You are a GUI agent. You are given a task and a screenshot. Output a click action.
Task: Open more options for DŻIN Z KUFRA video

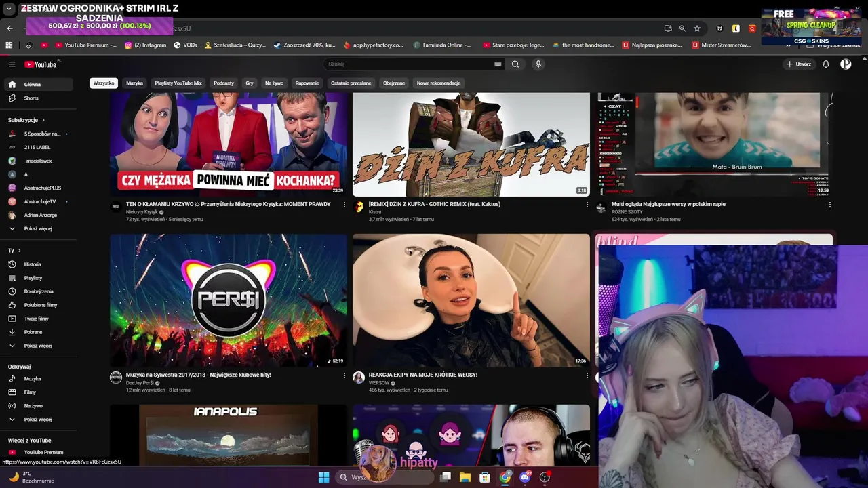pos(587,205)
